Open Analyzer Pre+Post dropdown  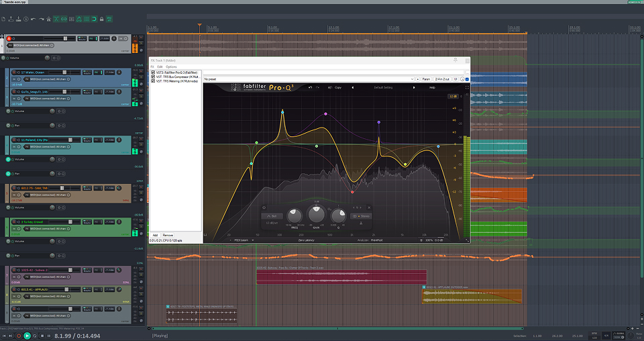coord(376,240)
